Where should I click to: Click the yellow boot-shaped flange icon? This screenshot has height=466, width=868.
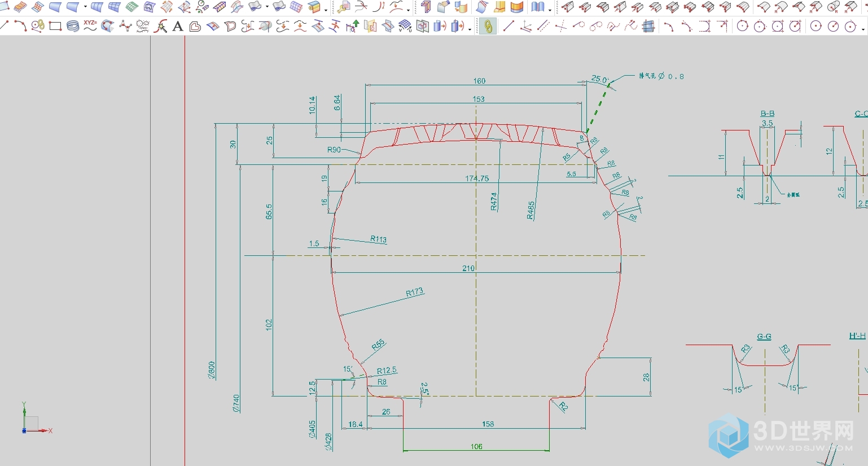pyautogui.click(x=499, y=7)
